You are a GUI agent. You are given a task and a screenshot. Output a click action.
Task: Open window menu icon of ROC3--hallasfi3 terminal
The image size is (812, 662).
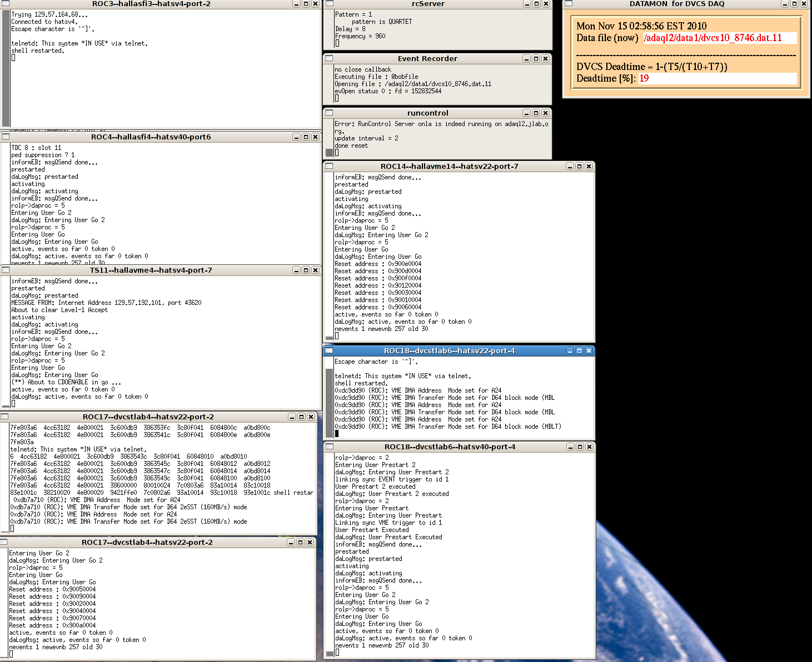[x=6, y=3]
